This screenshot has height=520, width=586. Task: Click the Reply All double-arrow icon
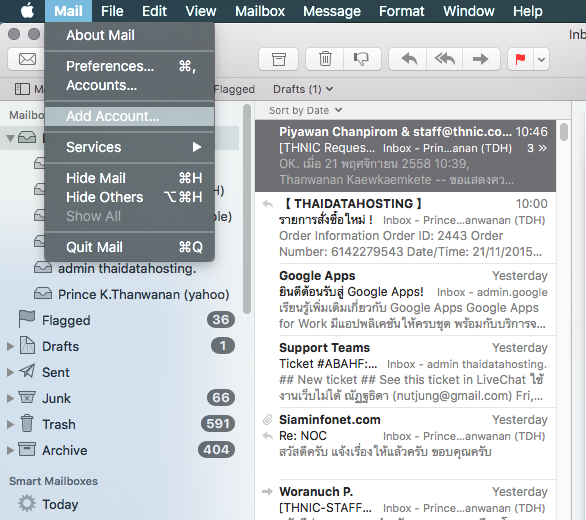click(x=444, y=59)
